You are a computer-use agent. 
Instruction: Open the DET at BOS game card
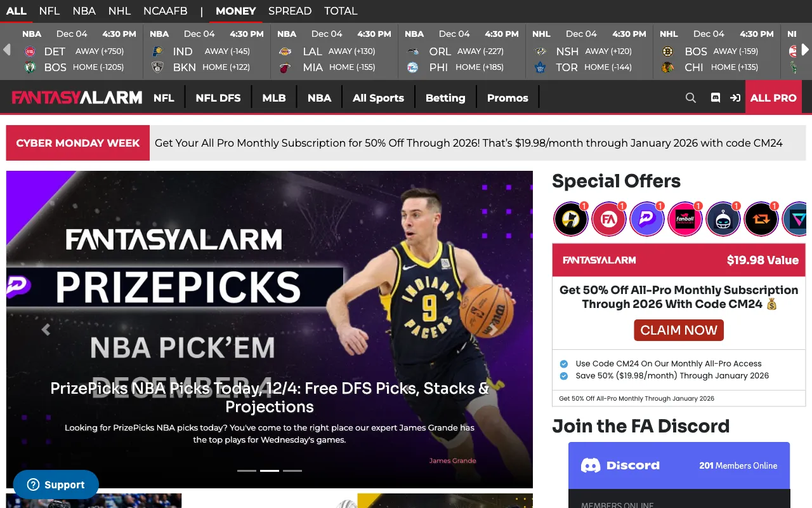tap(80, 51)
